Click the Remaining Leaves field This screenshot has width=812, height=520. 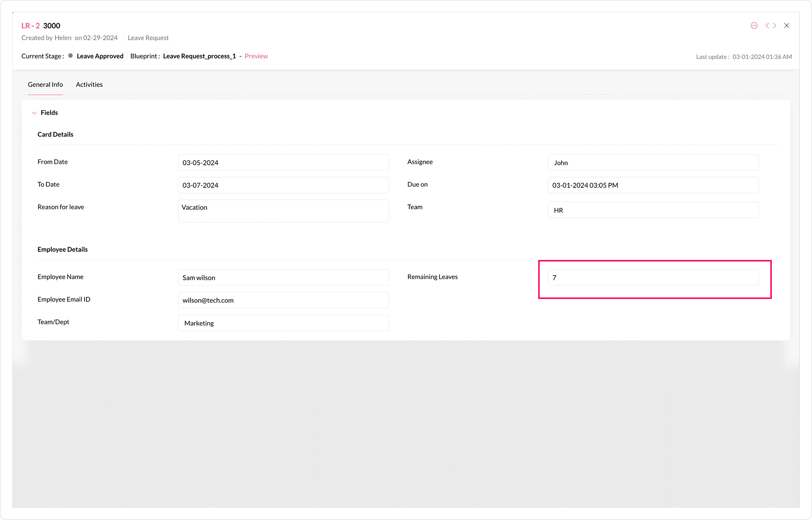[x=653, y=278]
